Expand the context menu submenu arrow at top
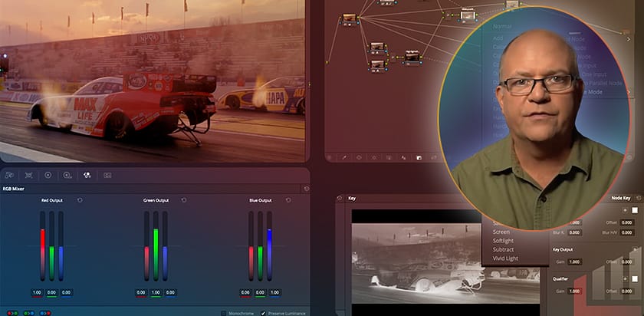The height and width of the screenshot is (316, 644). (628, 39)
